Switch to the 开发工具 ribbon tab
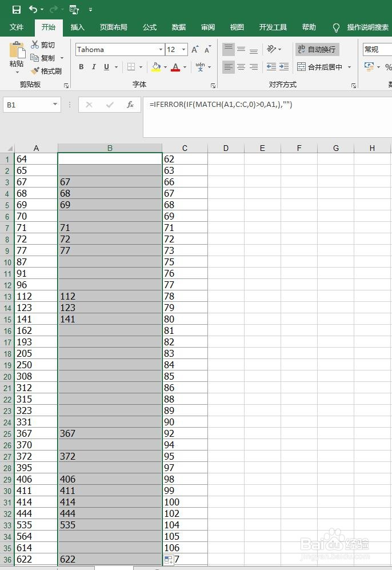This screenshot has width=392, height=570. (x=273, y=27)
